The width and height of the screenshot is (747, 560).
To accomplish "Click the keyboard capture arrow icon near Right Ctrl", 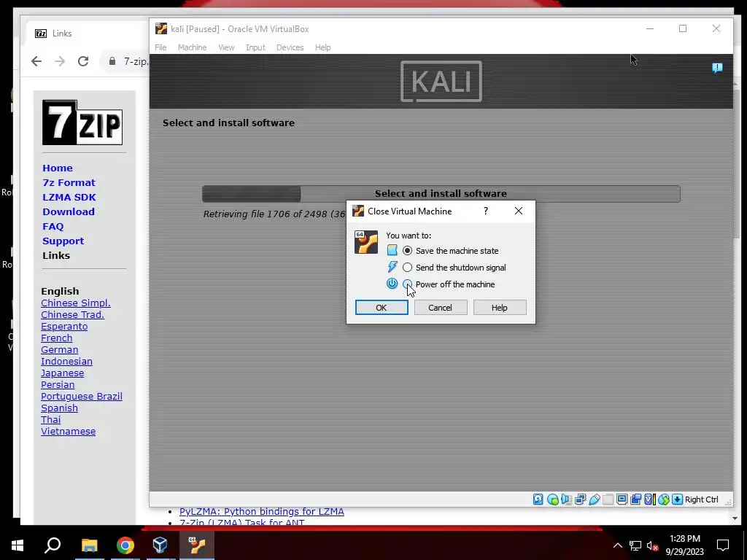I will 677,499.
